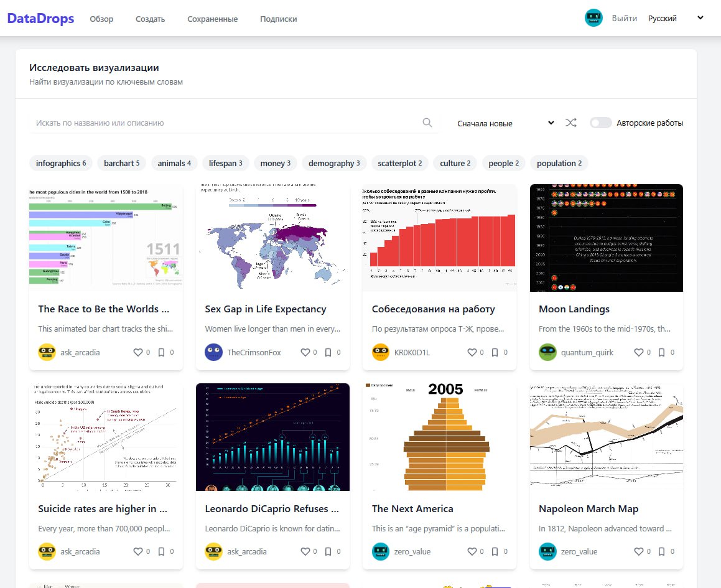
Task: Click the search input field
Action: click(x=187, y=123)
